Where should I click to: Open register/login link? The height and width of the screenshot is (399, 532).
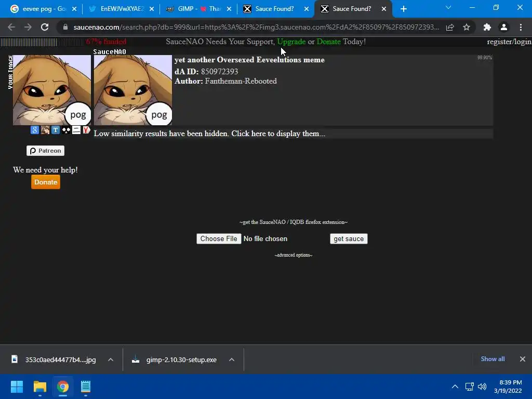click(509, 42)
